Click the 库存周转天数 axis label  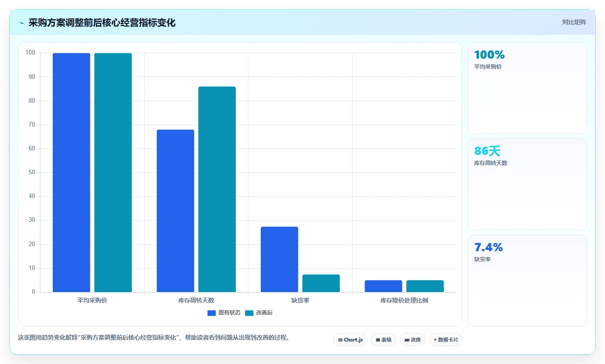[196, 301]
